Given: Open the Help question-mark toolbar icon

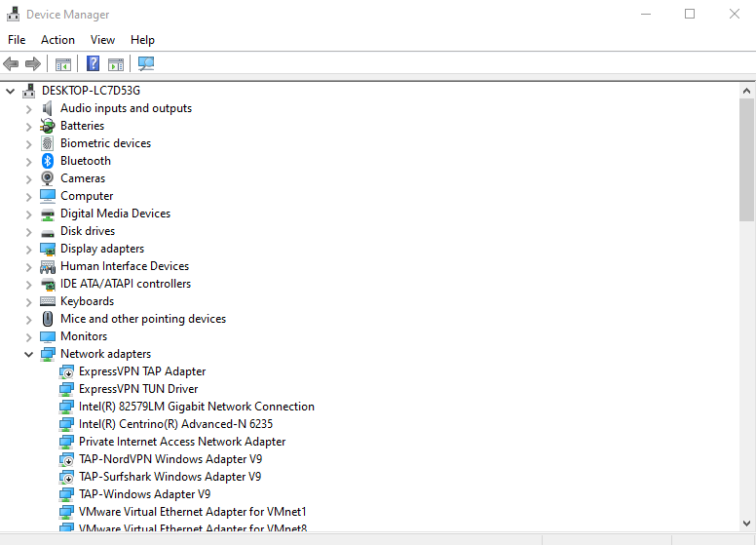Looking at the screenshot, I should (94, 63).
